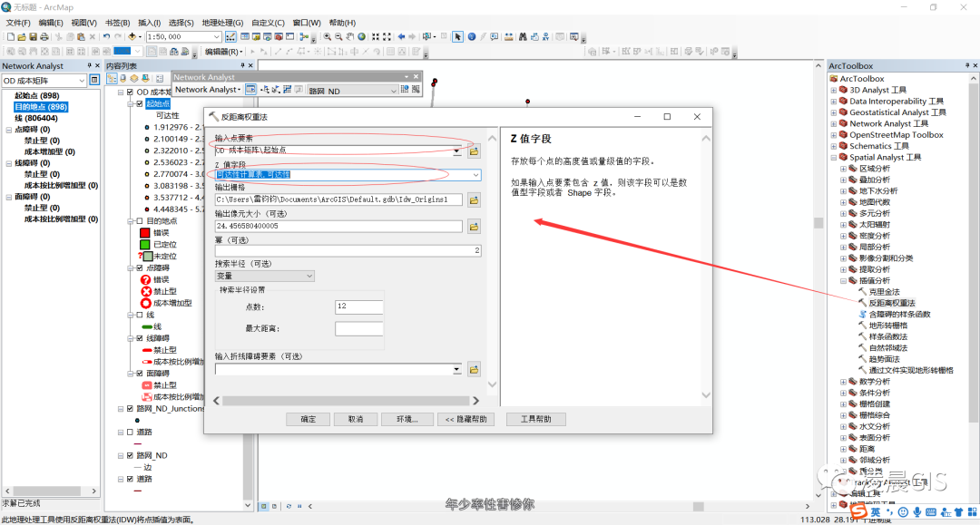Screen dimensions: 980x525
Task: Open 编辑(E) menu
Action: [x=51, y=23]
